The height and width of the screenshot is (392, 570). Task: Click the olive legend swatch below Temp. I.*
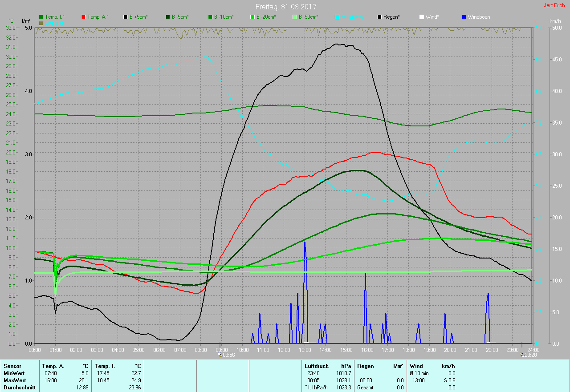click(x=41, y=23)
